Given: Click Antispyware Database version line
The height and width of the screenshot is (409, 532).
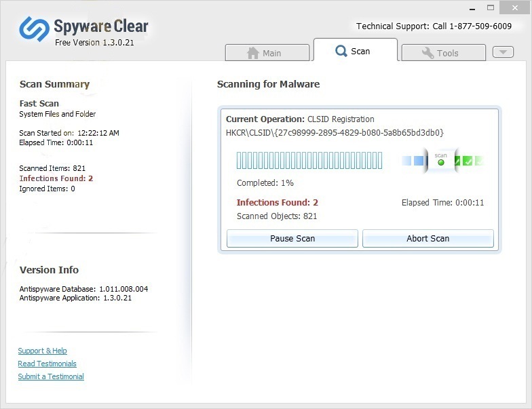Looking at the screenshot, I should pos(83,289).
